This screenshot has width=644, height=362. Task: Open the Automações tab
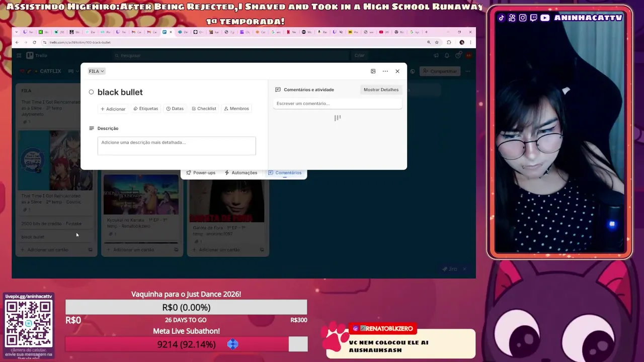tap(241, 172)
